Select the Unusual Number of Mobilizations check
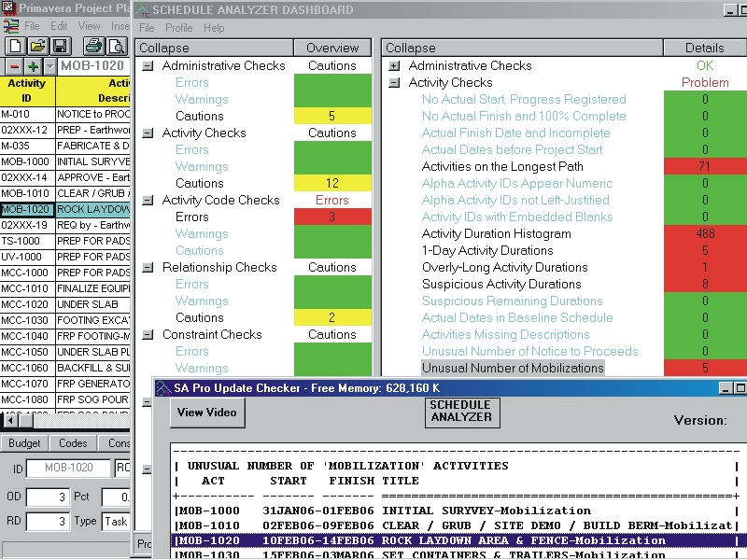The image size is (747, 560). (x=513, y=368)
